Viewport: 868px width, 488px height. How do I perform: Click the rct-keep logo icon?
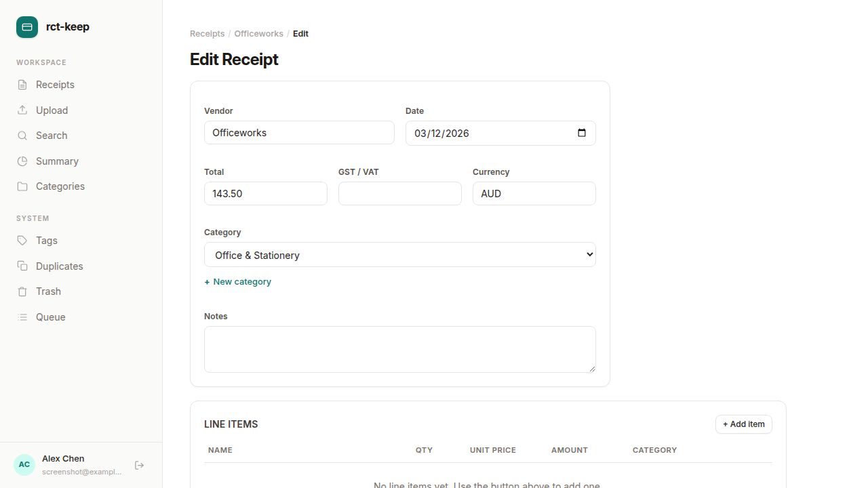(x=26, y=26)
